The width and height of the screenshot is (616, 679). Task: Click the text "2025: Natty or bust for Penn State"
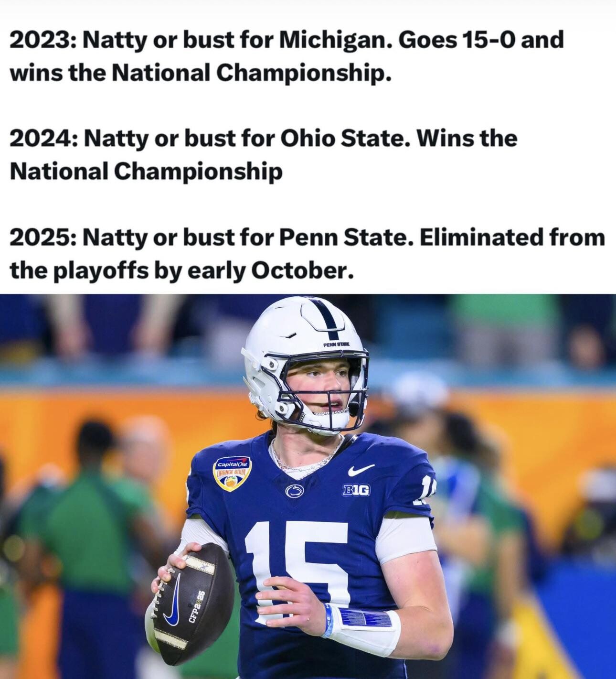(208, 237)
